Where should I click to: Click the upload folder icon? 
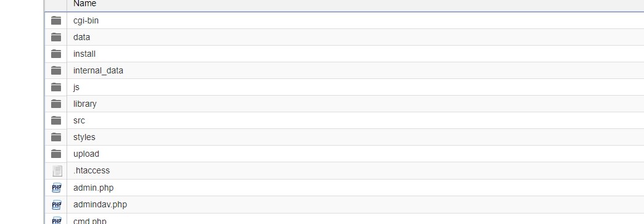coord(56,154)
